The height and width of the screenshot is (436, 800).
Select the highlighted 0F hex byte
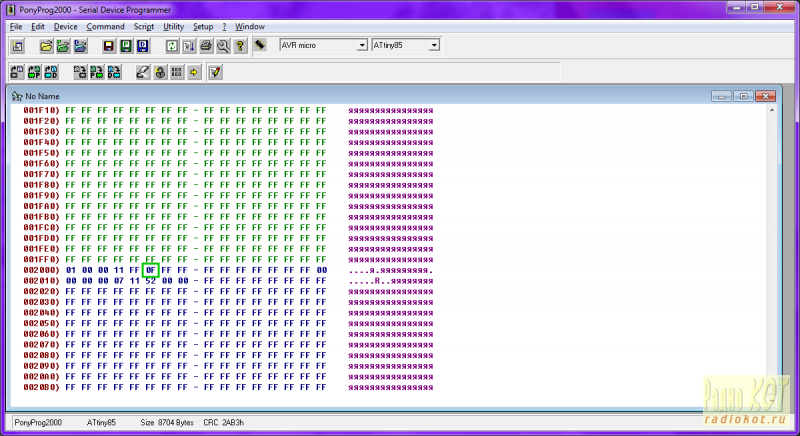151,270
